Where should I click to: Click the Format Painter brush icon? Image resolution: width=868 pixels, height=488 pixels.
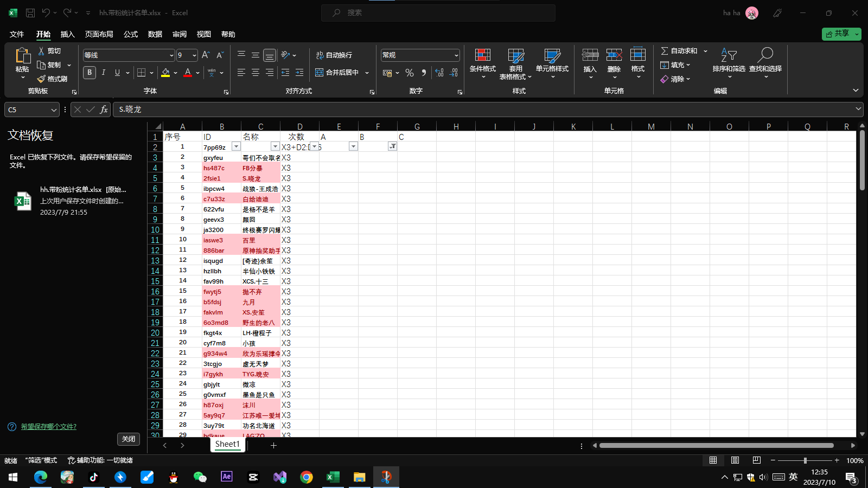point(41,79)
